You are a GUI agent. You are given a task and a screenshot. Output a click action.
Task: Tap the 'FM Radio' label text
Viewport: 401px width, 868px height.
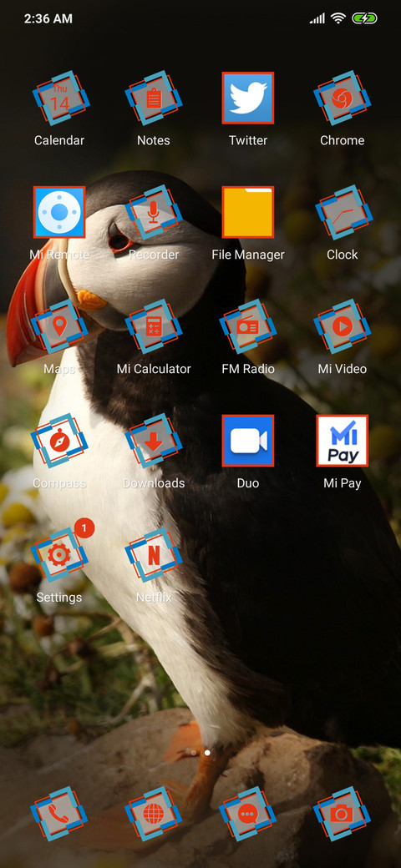tap(248, 369)
